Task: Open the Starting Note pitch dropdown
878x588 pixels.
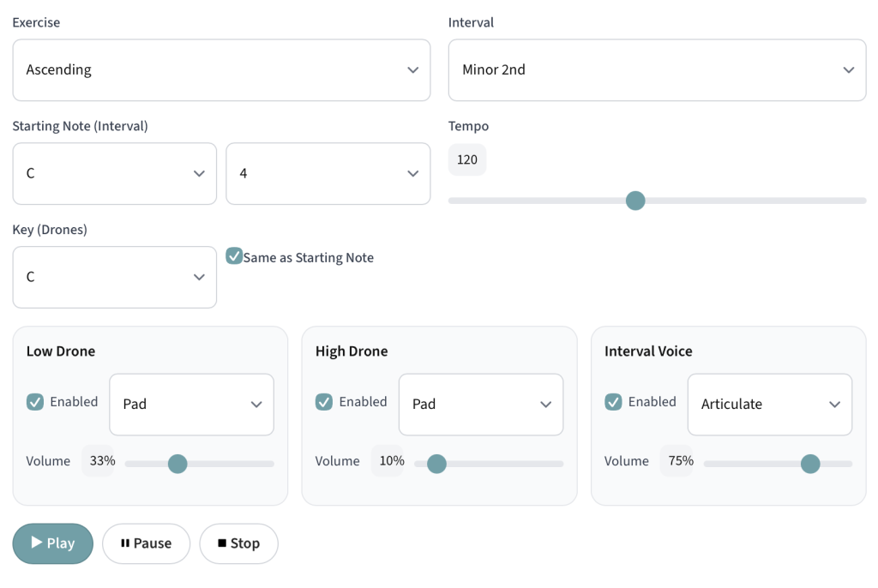Action: (114, 174)
